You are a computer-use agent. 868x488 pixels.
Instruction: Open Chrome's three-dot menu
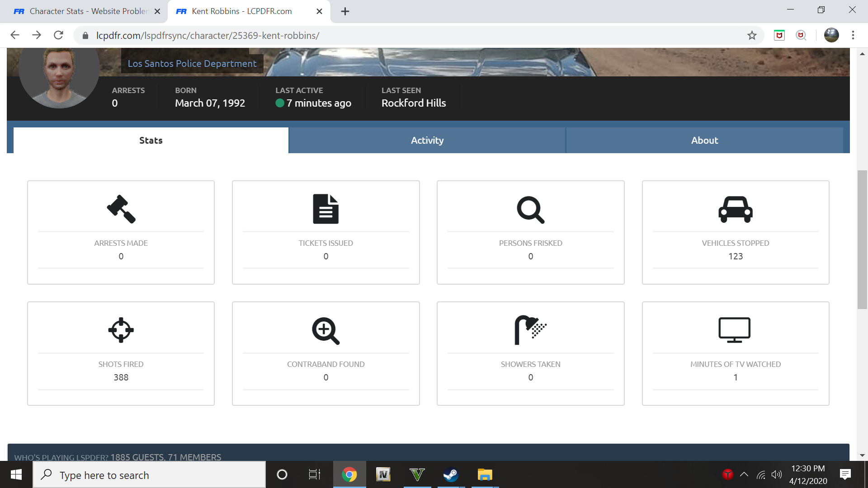click(853, 35)
